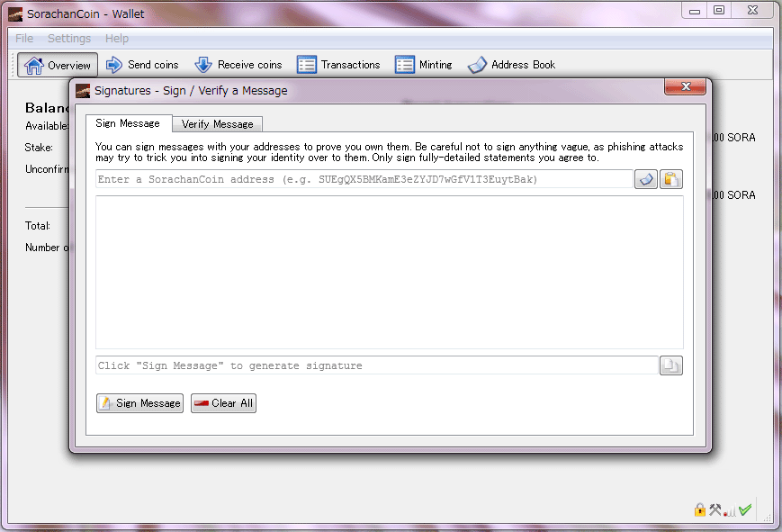Screen dimensions: 782x532
Task: Open the Settings menu
Action: (x=69, y=39)
